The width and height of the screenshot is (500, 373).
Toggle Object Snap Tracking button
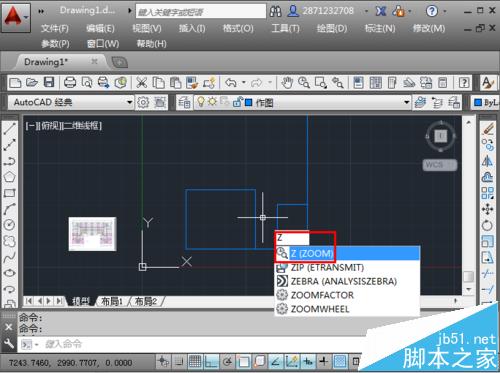tap(275, 362)
